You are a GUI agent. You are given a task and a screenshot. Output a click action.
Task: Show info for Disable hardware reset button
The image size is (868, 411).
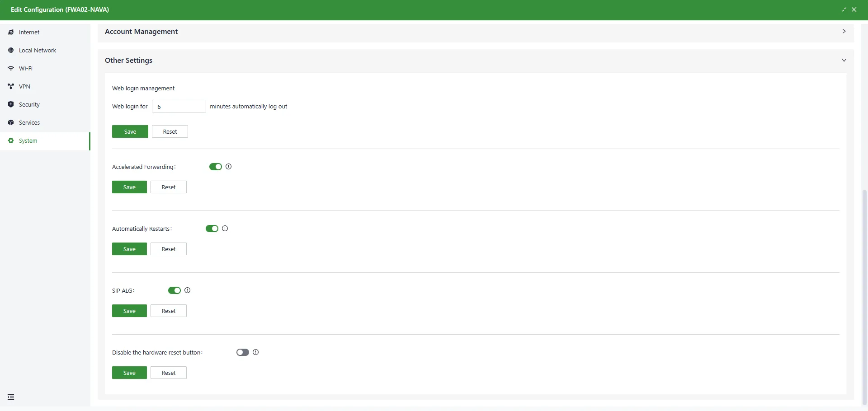point(255,352)
